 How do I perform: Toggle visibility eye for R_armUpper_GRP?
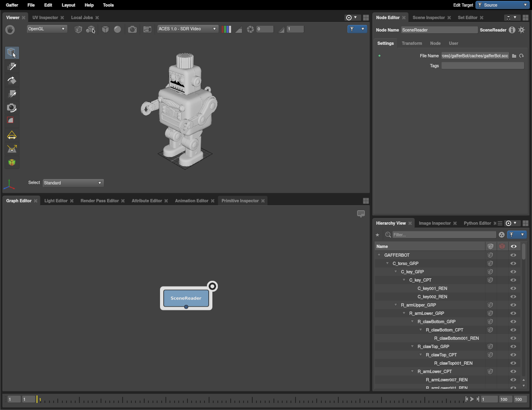(x=513, y=305)
